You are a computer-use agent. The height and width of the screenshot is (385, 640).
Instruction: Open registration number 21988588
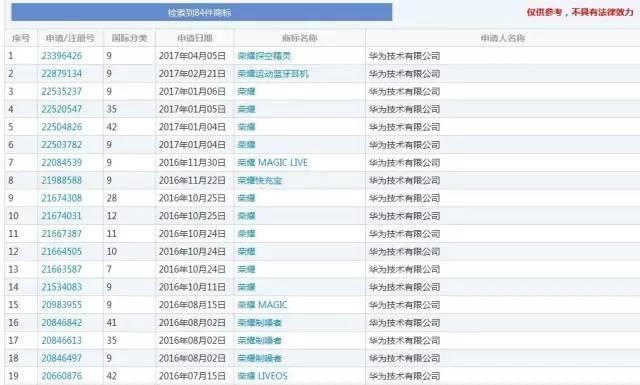62,180
